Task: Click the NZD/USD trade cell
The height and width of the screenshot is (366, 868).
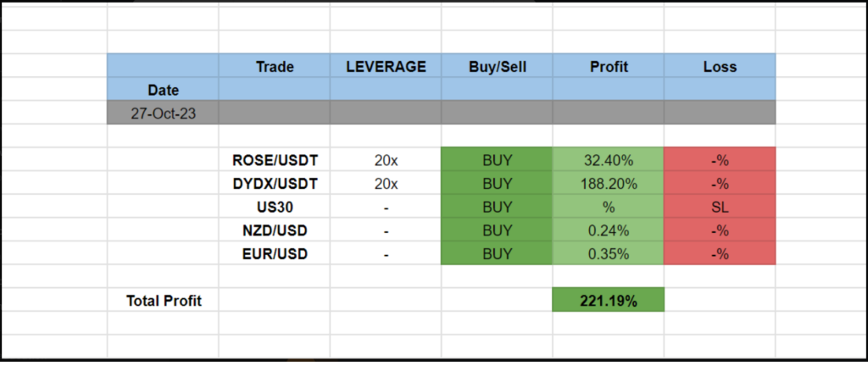Action: (x=274, y=230)
